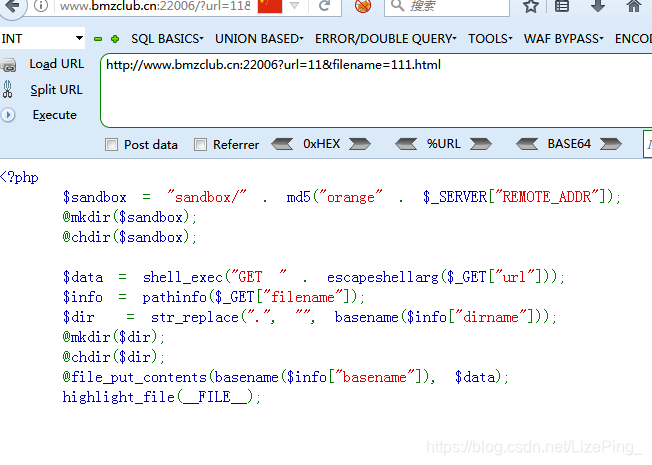Click the "$sandbox" assignment code line

(341, 197)
